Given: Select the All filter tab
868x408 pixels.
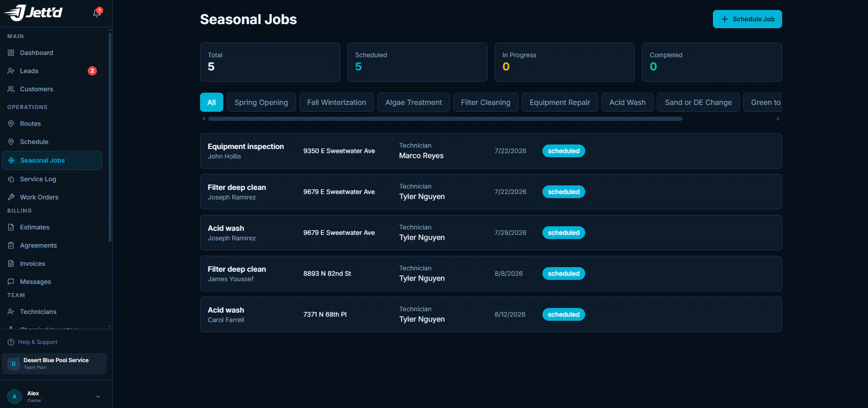Looking at the screenshot, I should pos(211,102).
